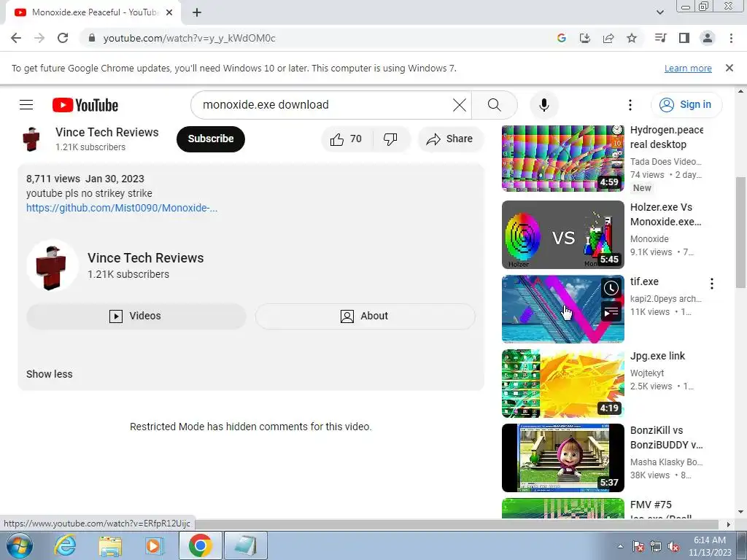Open Holzer.exe Vs Monoxide.exe thumbnail
The image size is (747, 560).
point(562,235)
